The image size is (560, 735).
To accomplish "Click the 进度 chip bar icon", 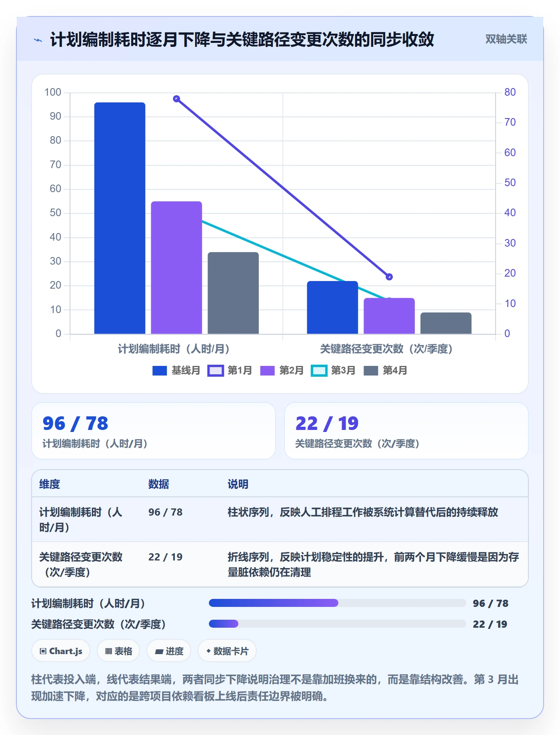I will (159, 652).
